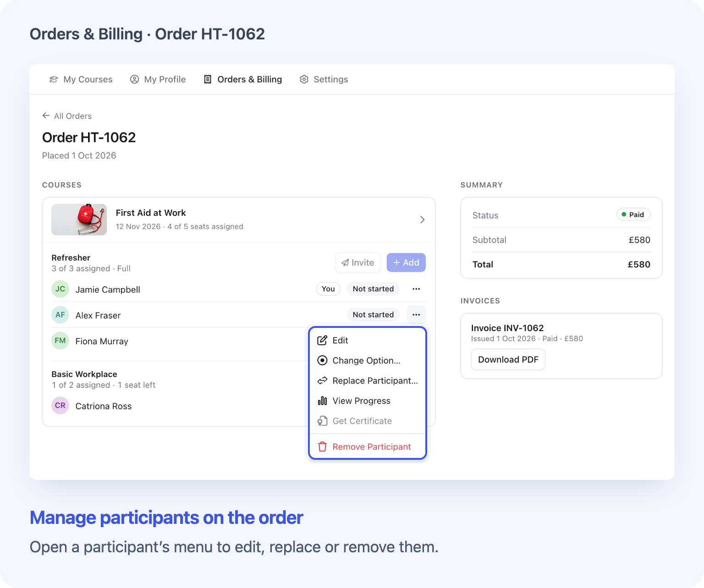This screenshot has height=588, width=704.
Task: Click the Refresher option heading
Action: (x=71, y=258)
